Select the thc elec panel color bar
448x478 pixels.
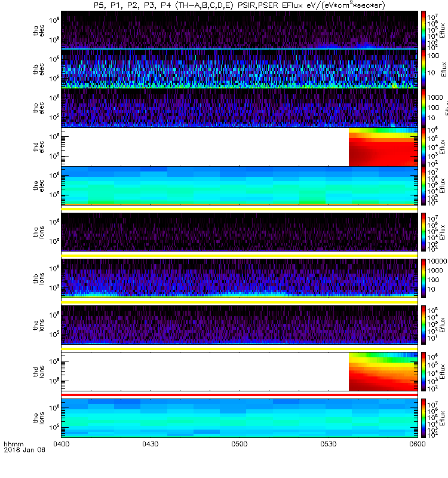(424, 108)
